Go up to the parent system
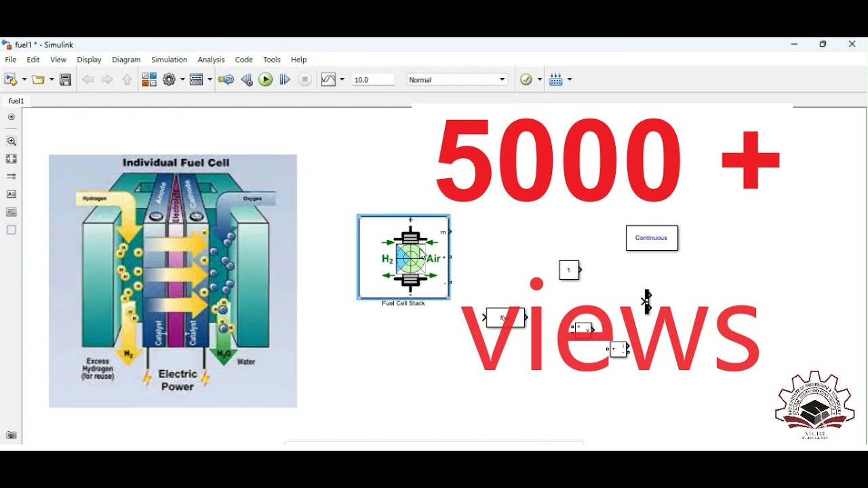The image size is (868, 488). [x=127, y=80]
